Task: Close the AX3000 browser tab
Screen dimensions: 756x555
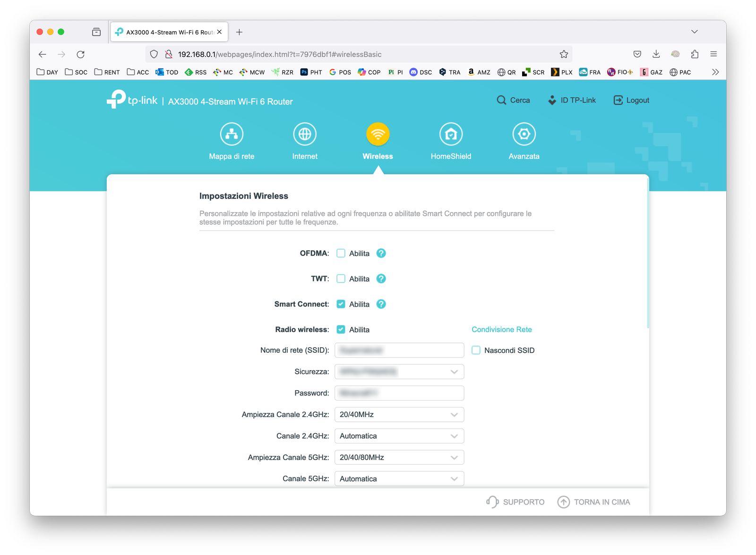Action: click(x=219, y=32)
